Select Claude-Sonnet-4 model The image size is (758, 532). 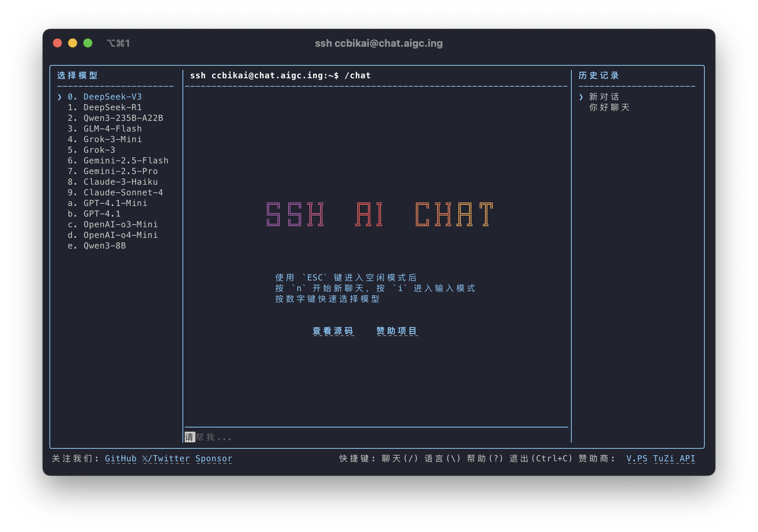123,193
